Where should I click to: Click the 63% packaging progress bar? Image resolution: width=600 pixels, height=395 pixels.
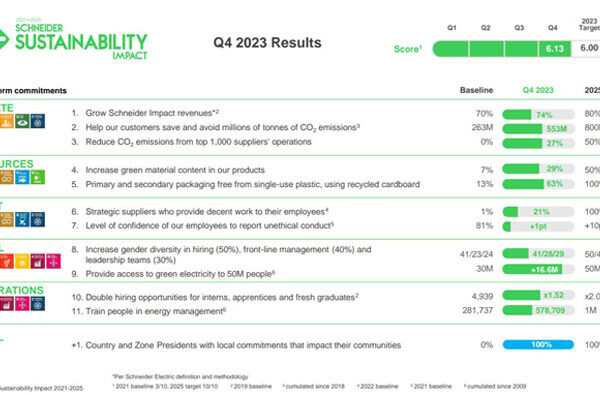point(538,184)
